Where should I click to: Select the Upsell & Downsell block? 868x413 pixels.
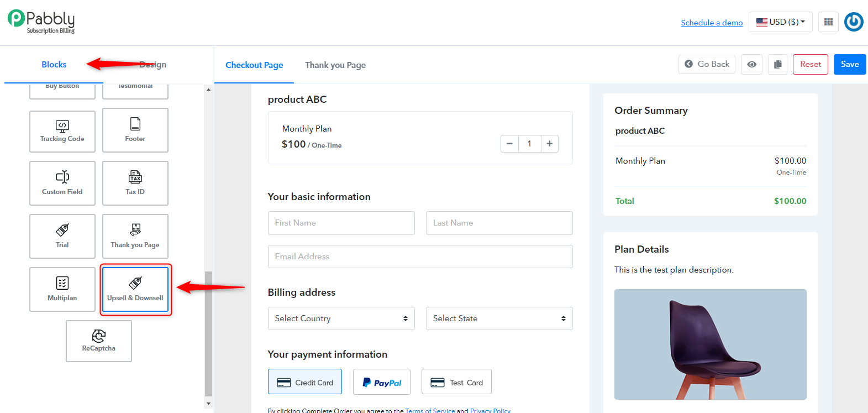click(x=135, y=289)
